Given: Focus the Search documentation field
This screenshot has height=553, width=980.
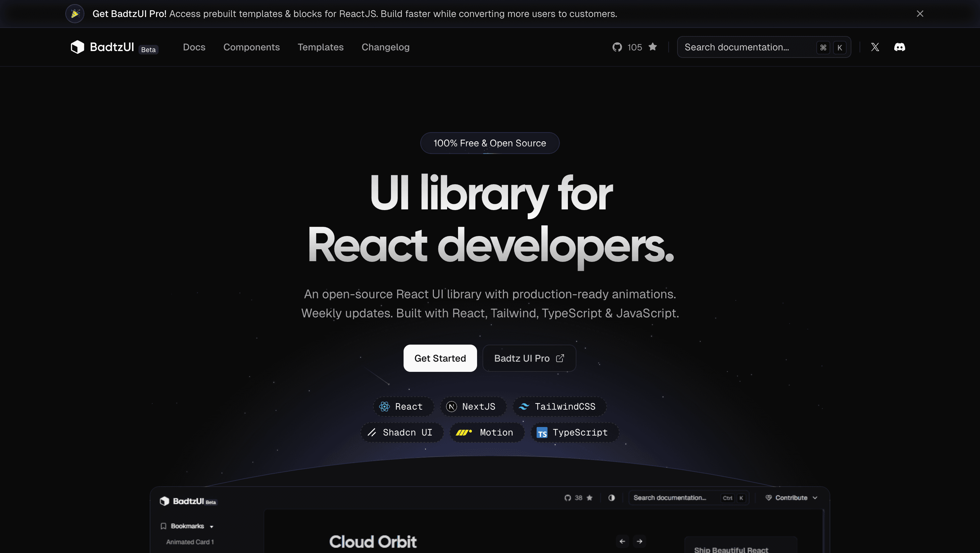Looking at the screenshot, I should [764, 47].
